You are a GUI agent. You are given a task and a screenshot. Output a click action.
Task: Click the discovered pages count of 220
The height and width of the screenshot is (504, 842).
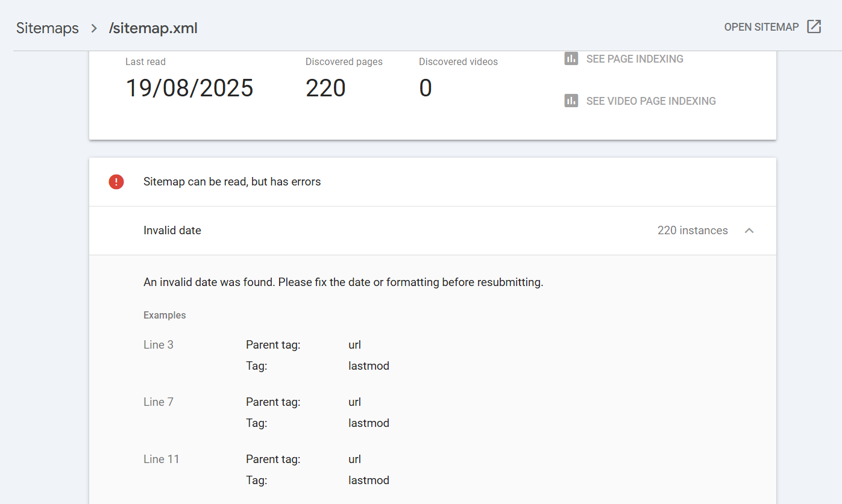[325, 89]
